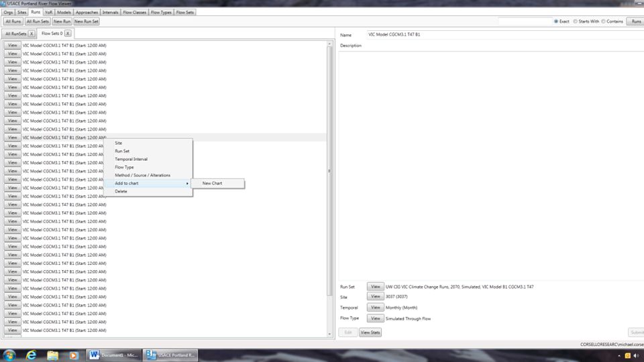The height and width of the screenshot is (362, 644).
Task: Open the Windows Start menu
Action: pos(9,355)
